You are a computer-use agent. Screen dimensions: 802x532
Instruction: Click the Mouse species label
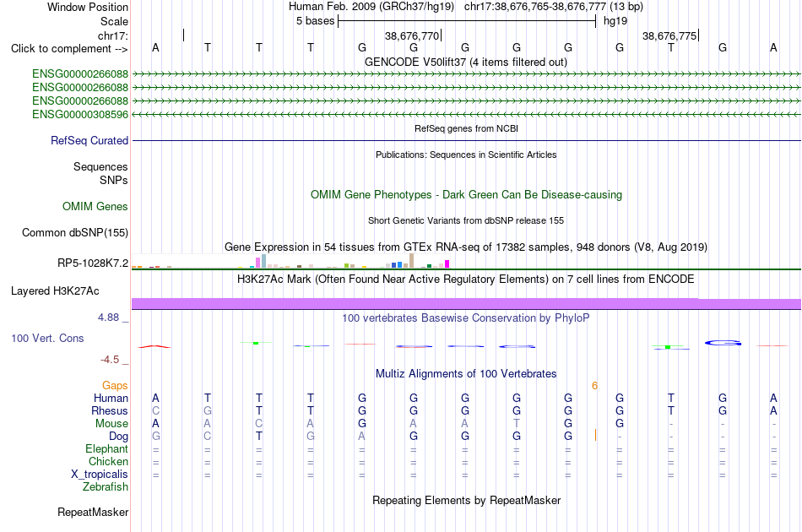[x=111, y=424]
